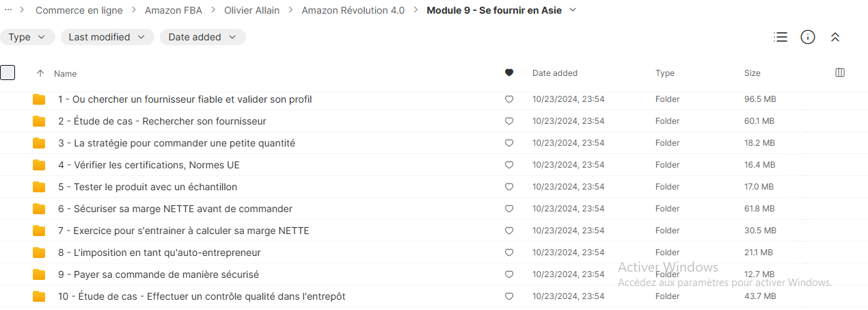Click the heart icon in column header
This screenshot has height=310, width=868.
click(508, 73)
